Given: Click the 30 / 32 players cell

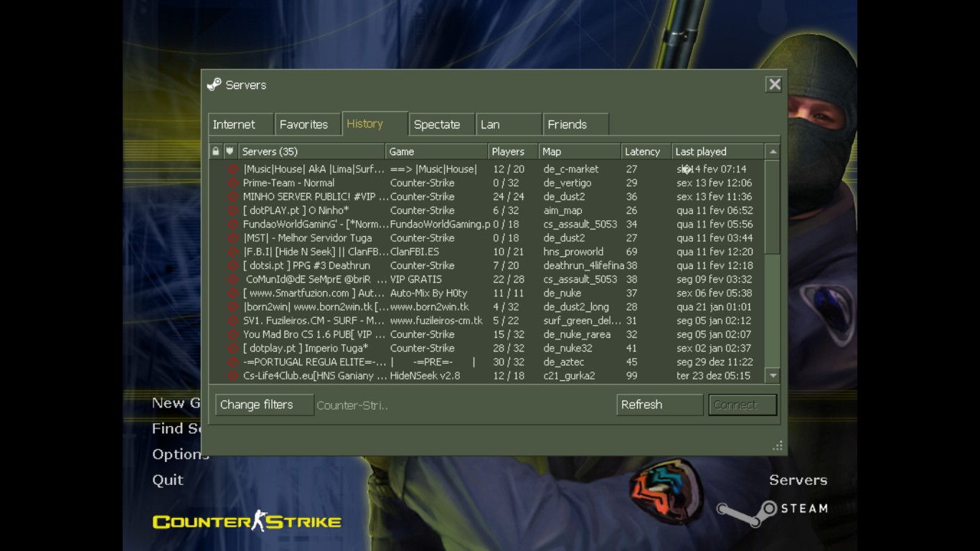Looking at the screenshot, I should (509, 362).
